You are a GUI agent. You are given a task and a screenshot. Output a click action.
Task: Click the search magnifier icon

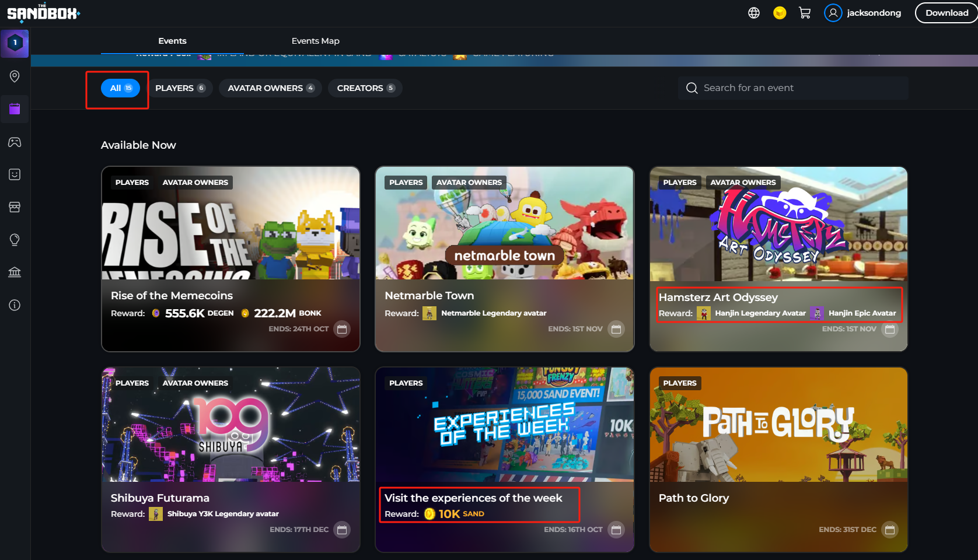click(692, 88)
